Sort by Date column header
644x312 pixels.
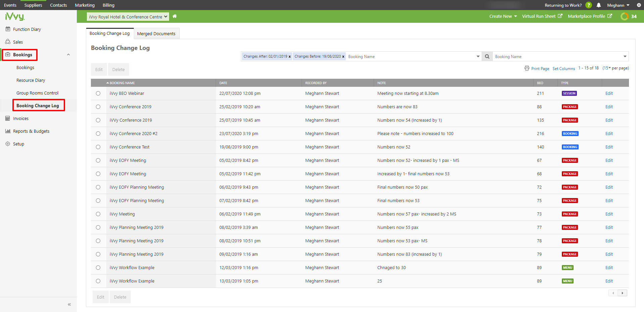[223, 83]
